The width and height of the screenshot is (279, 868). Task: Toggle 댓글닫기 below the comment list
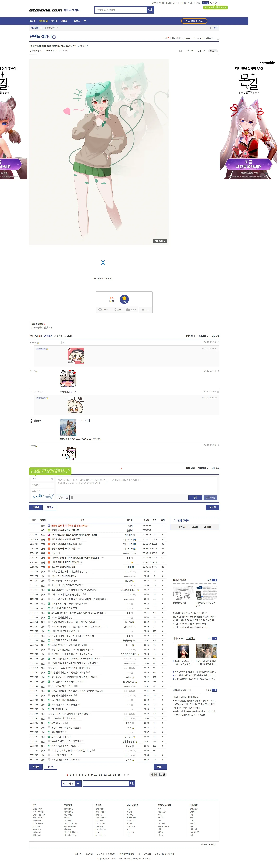point(203,468)
